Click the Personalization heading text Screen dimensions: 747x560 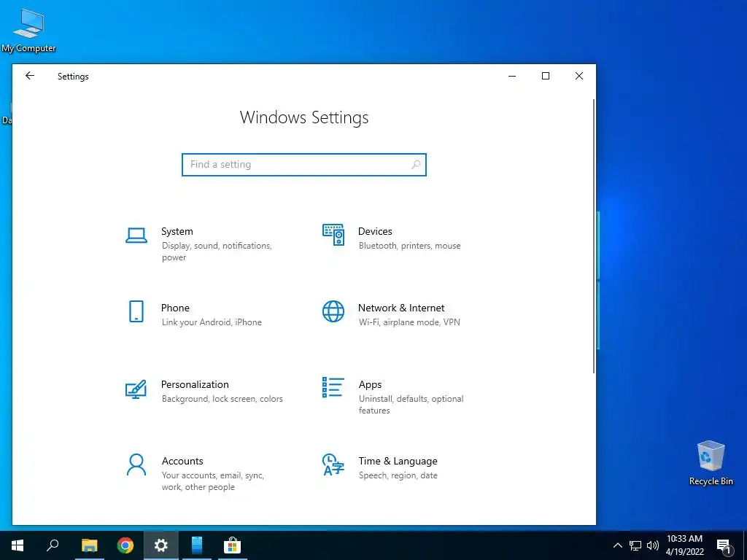click(x=195, y=384)
